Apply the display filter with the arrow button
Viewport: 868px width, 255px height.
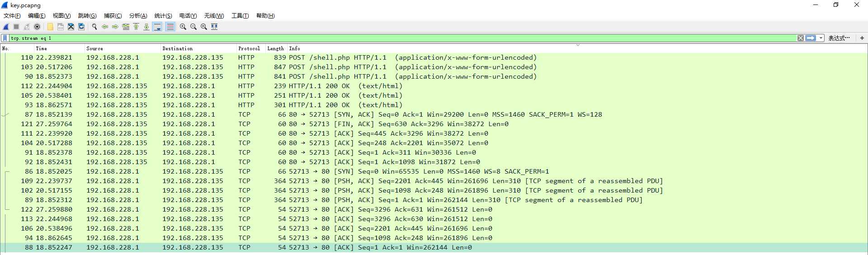(x=811, y=38)
